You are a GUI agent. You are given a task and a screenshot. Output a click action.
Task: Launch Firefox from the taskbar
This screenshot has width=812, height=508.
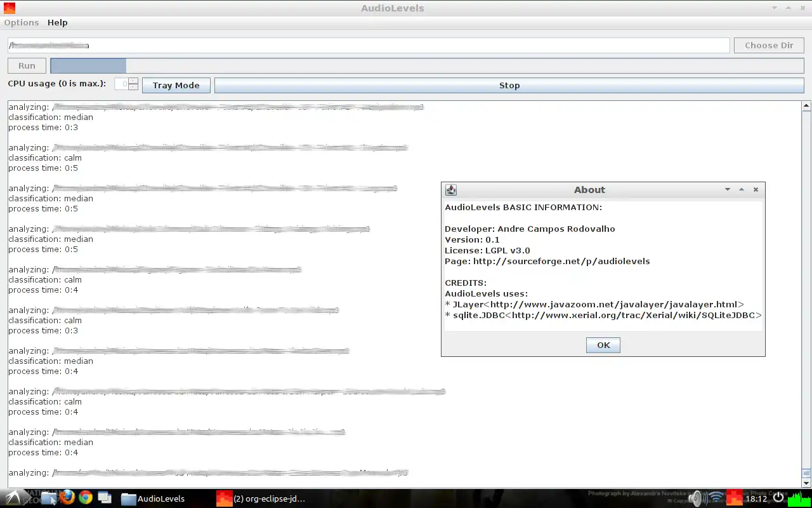coord(67,498)
